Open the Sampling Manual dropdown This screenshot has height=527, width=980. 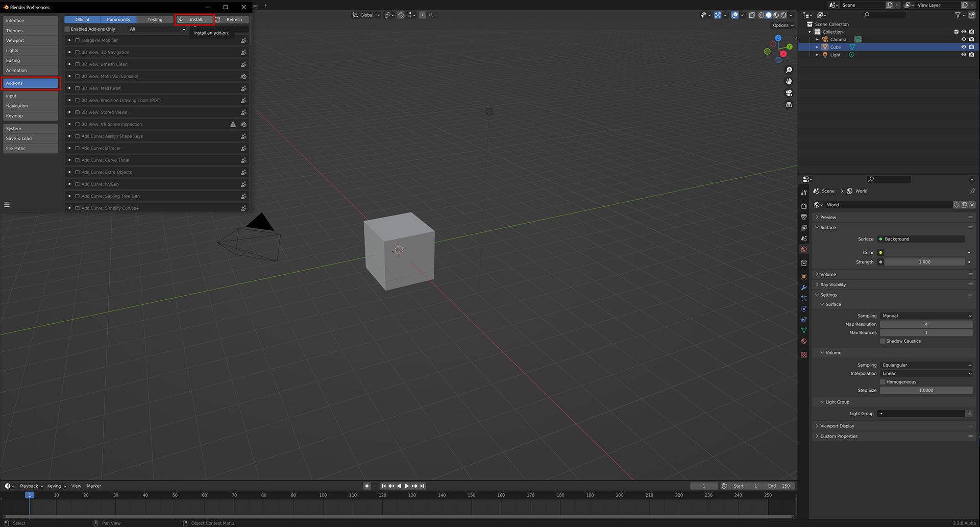(x=926, y=316)
